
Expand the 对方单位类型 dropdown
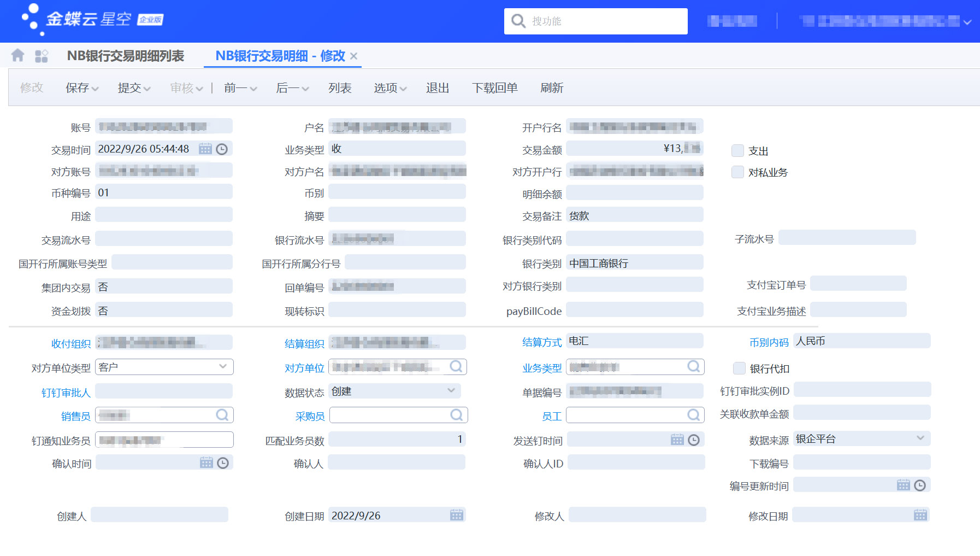(223, 366)
